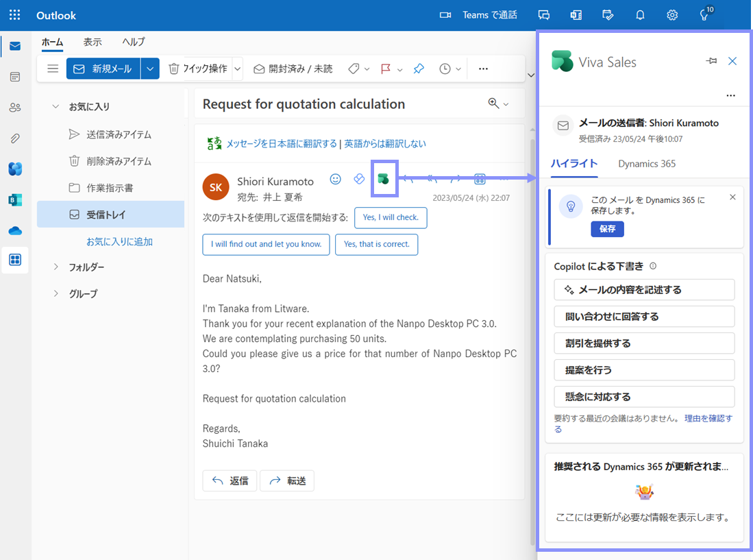Expand the zoom dropdown arrow
This screenshot has height=560, width=753.
point(506,104)
